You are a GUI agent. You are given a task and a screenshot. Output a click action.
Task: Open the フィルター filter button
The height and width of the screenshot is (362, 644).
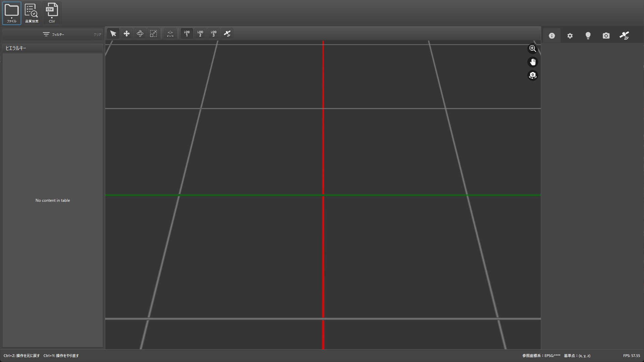[x=53, y=35]
